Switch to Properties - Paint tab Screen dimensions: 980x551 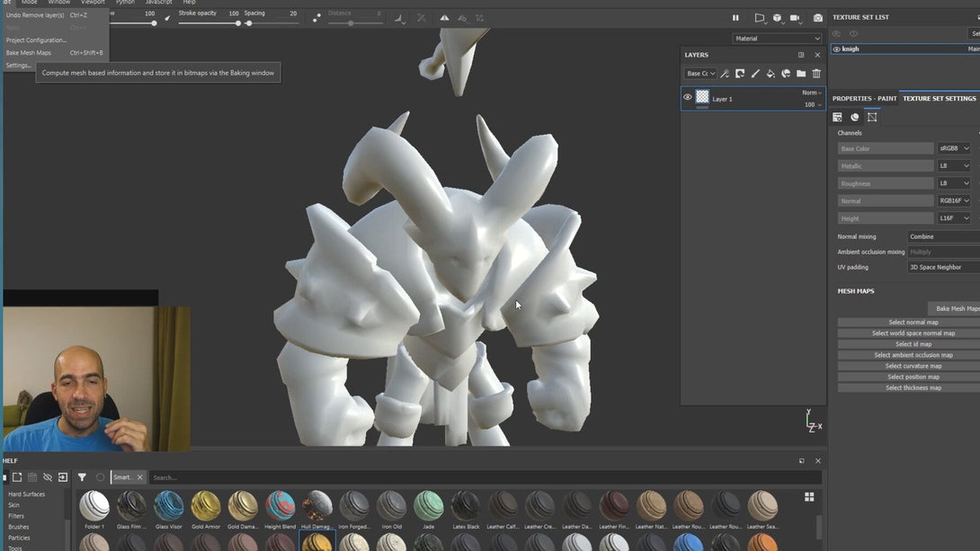tap(864, 98)
